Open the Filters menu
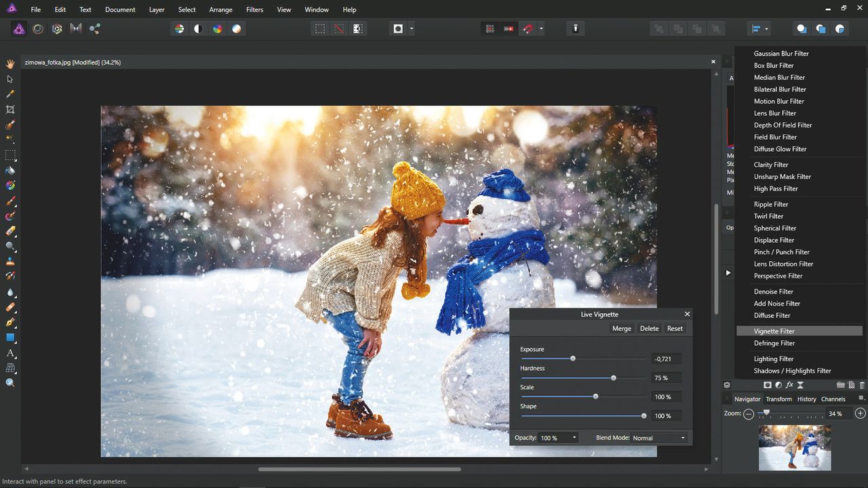This screenshot has width=868, height=488. coord(255,9)
